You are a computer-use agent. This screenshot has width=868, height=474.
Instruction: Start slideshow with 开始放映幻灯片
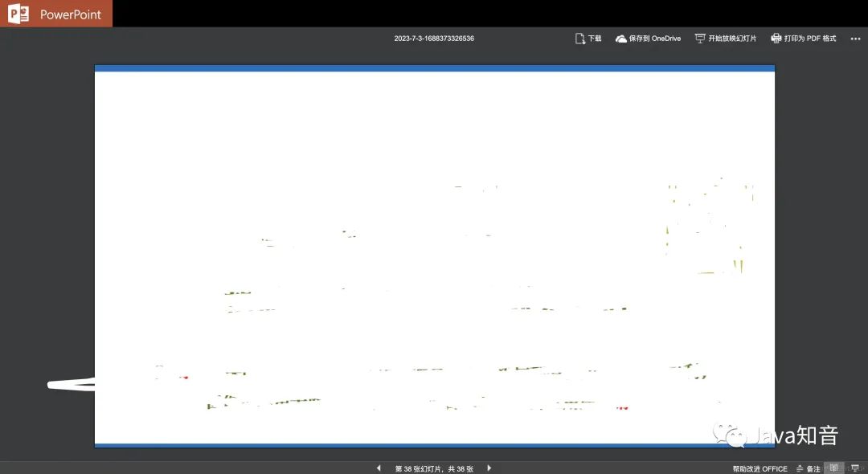725,39
